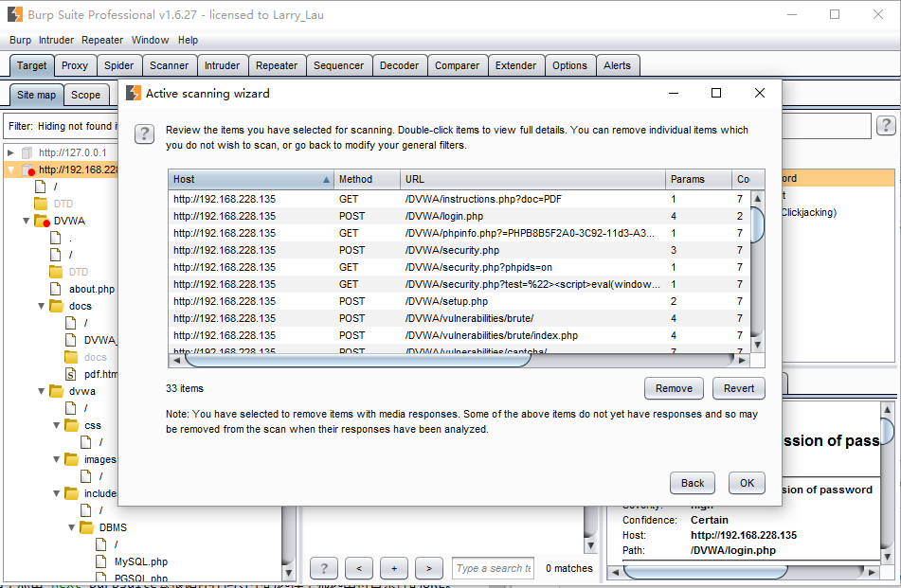Confirm the scan with OK button
The width and height of the screenshot is (901, 588).
pyautogui.click(x=747, y=483)
